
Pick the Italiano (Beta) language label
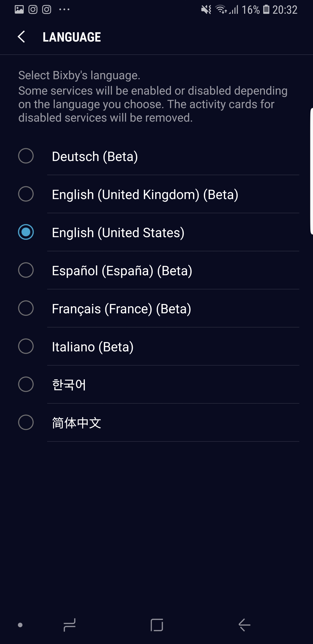coord(93,347)
